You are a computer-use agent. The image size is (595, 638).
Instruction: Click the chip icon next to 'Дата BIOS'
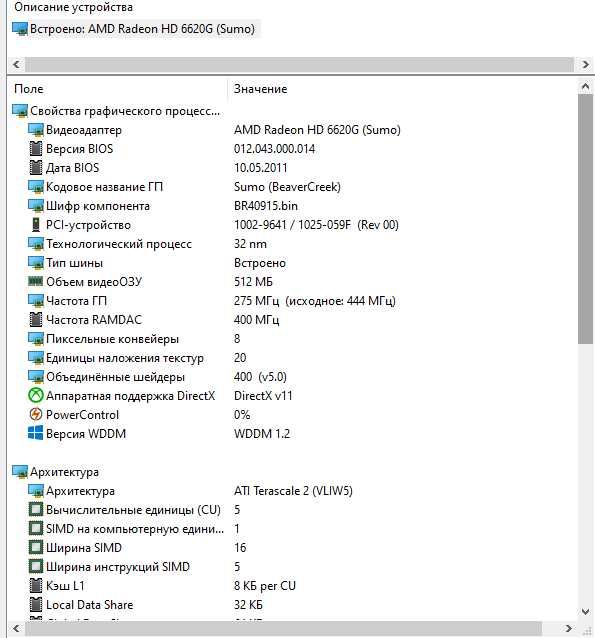click(x=36, y=168)
